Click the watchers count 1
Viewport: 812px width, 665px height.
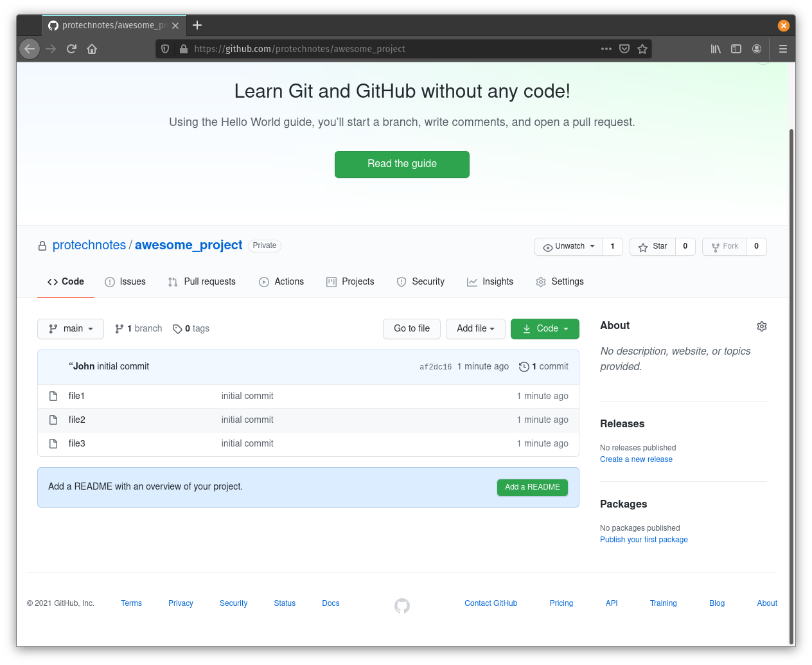coord(613,247)
